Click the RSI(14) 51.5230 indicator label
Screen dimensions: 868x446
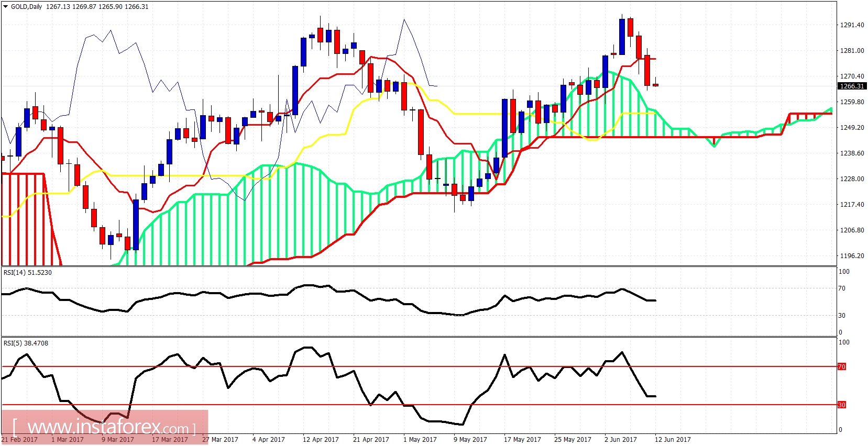28,273
